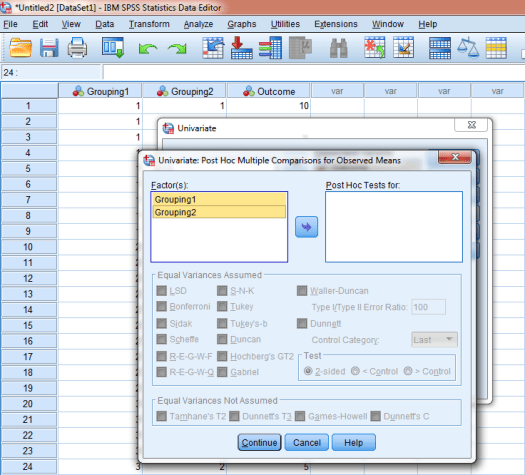The image size is (525, 475).
Task: Close the Post Hoc Multiple Comparisons dialog
Action: pos(455,157)
